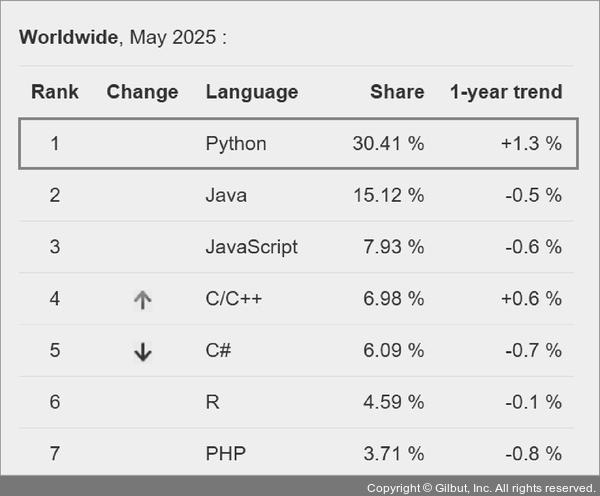Click the Change column header
The width and height of the screenshot is (600, 496).
pos(142,92)
